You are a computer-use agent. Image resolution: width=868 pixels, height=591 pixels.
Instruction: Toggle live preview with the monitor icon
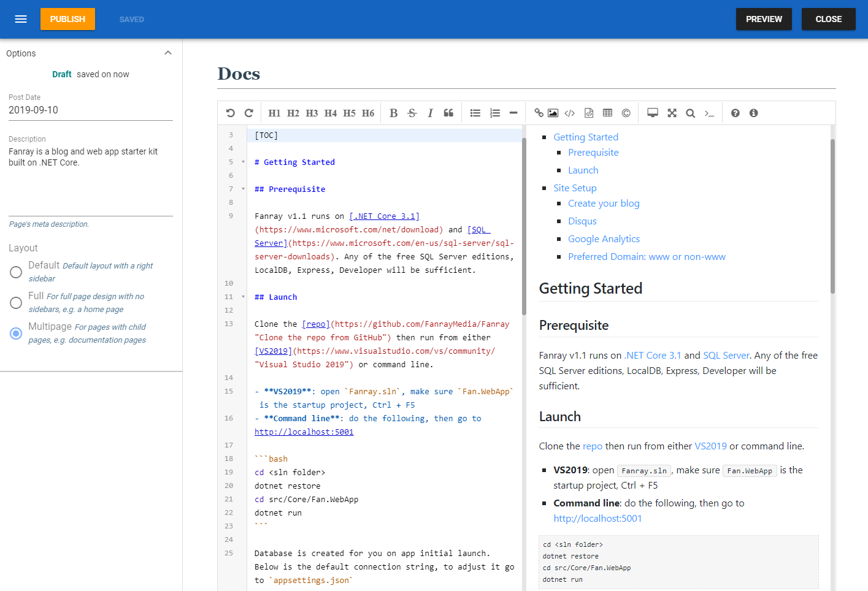click(653, 113)
